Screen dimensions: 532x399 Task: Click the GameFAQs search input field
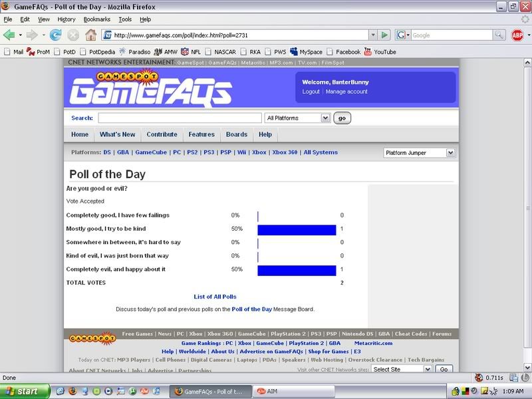point(180,118)
